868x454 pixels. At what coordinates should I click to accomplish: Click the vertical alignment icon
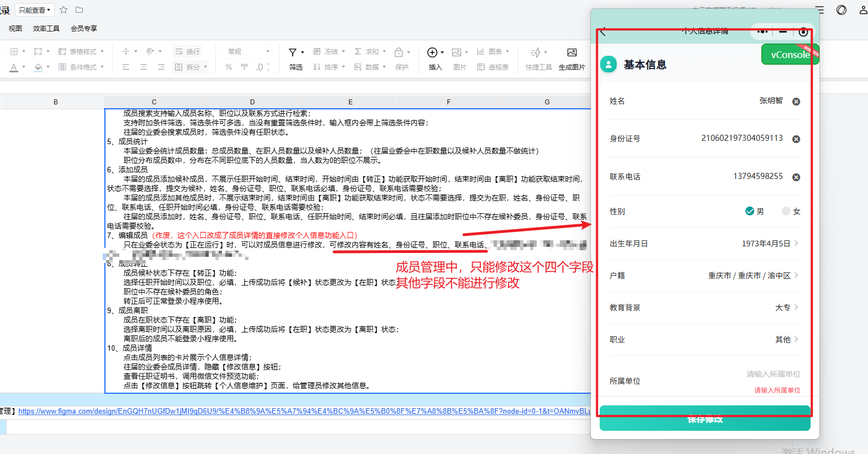[126, 51]
